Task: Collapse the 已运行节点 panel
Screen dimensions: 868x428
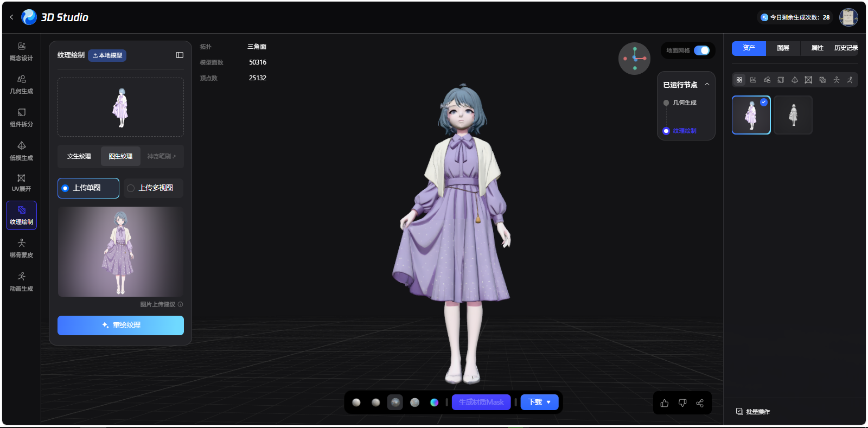Action: (707, 85)
